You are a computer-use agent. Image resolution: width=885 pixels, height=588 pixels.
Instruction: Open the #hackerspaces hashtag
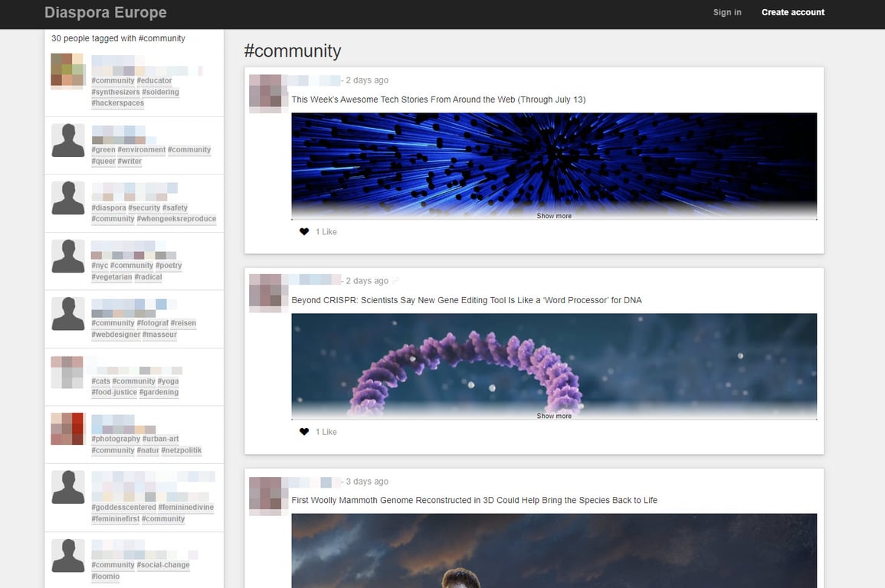pos(117,103)
